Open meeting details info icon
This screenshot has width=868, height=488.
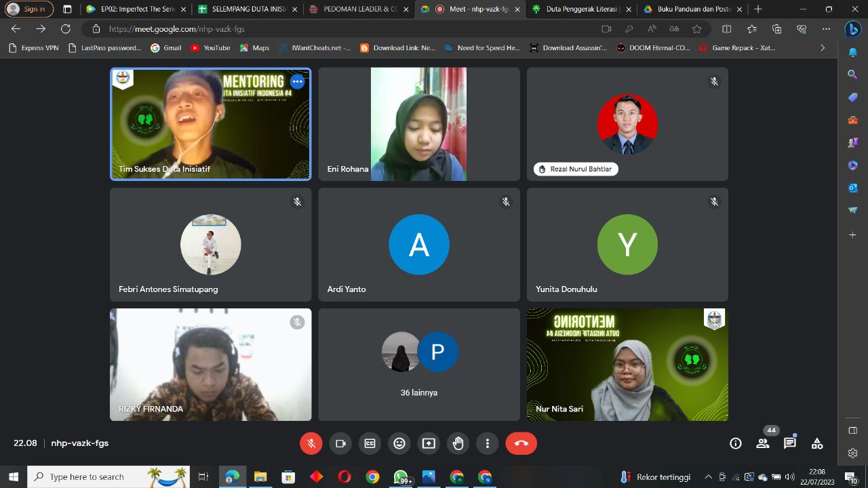click(x=735, y=443)
